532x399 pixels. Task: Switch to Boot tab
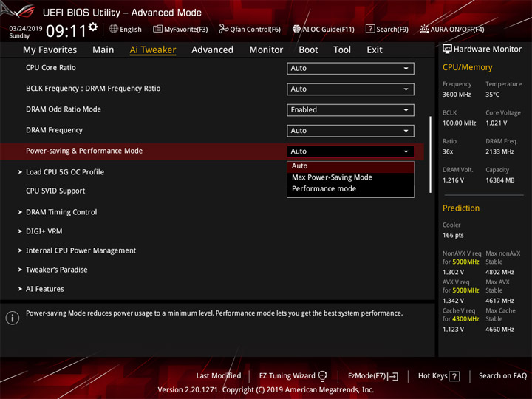point(308,50)
